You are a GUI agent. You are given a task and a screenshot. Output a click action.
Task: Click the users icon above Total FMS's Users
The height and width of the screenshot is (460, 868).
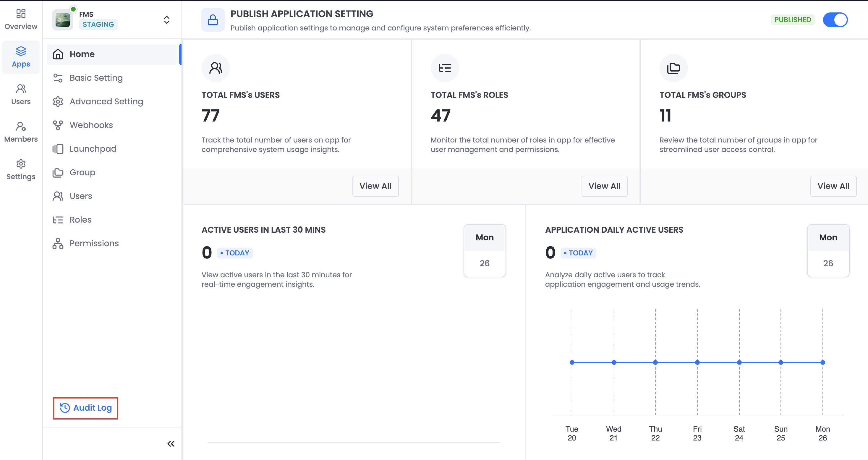(x=216, y=68)
